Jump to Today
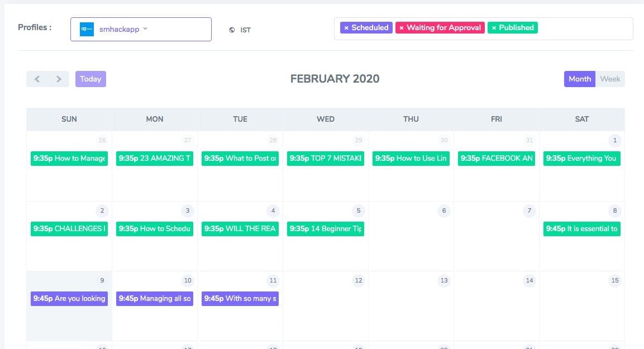The width and height of the screenshot is (644, 349). point(90,79)
